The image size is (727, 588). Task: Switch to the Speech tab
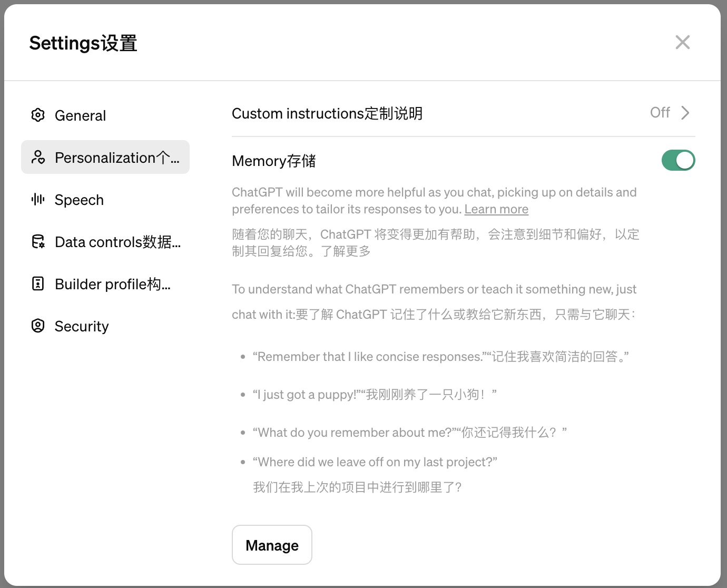(105, 199)
